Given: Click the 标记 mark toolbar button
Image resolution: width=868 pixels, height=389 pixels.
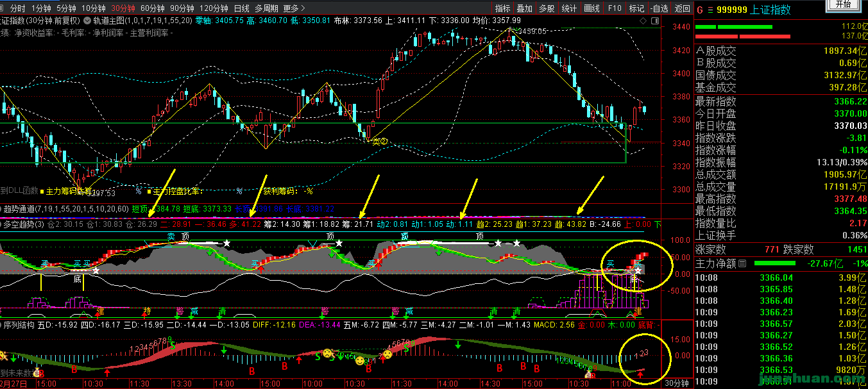Looking at the screenshot, I should [636, 8].
